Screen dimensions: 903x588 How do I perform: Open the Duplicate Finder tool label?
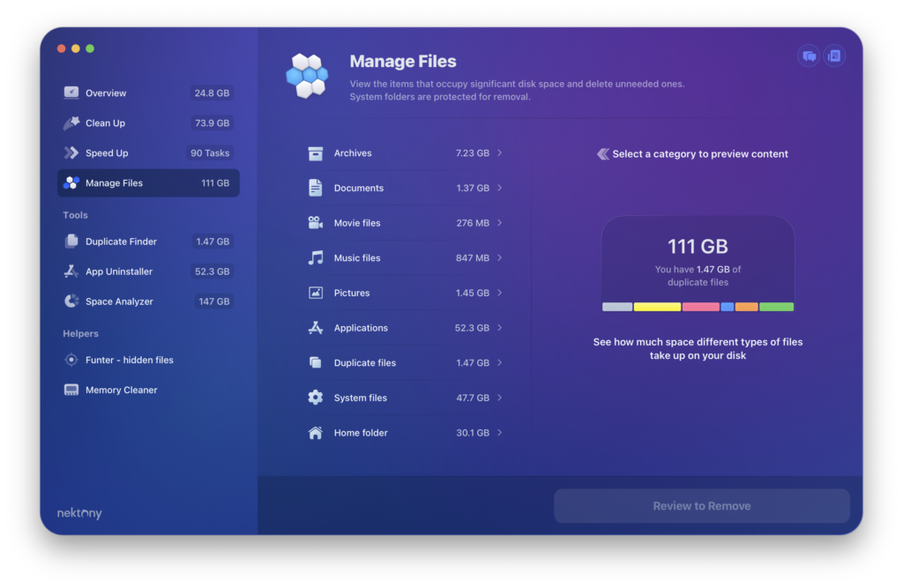click(x=121, y=242)
